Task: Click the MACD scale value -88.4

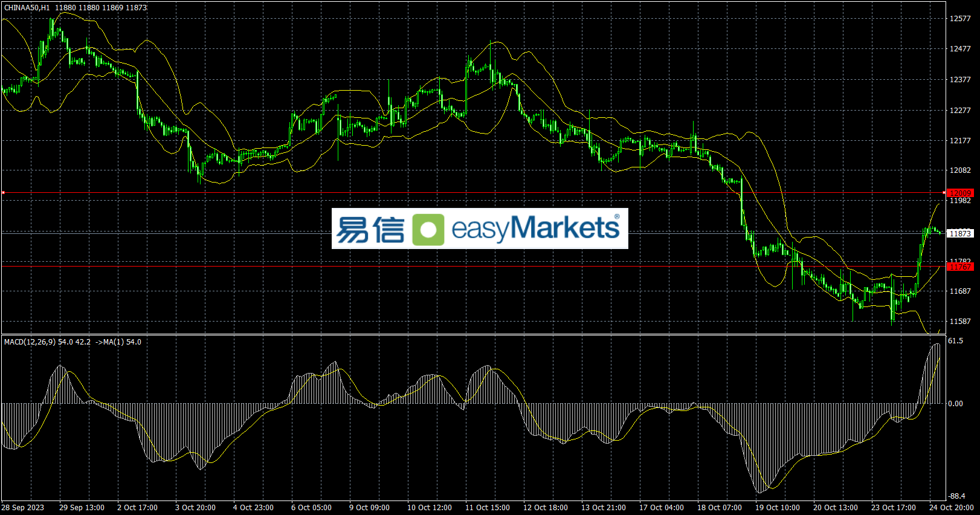Action: 957,496
